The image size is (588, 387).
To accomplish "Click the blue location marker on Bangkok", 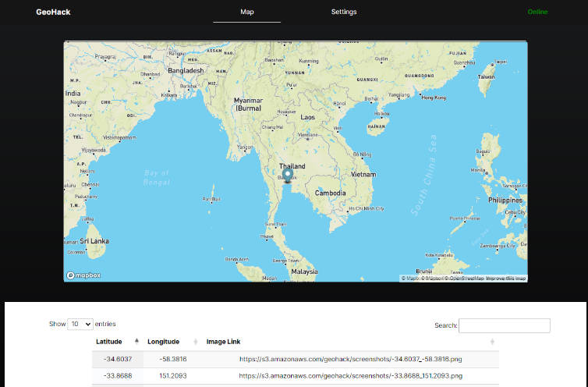I will (287, 176).
